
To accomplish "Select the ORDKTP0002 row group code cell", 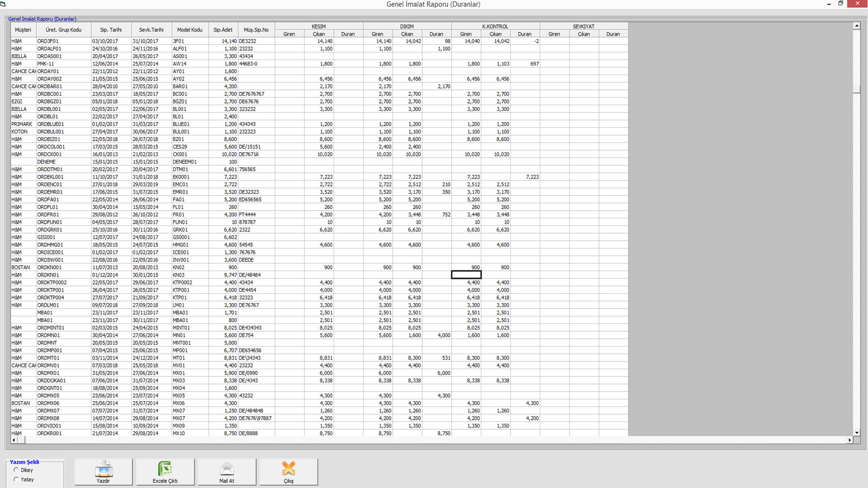I will [x=52, y=282].
